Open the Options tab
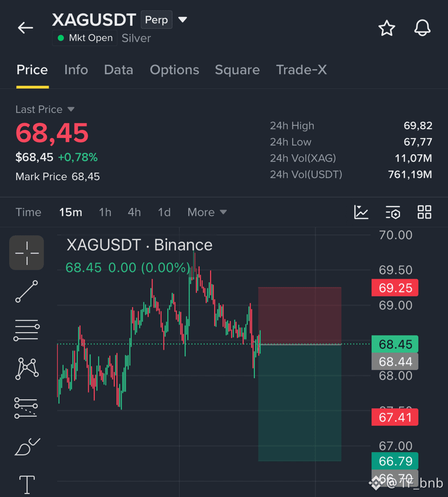The width and height of the screenshot is (448, 497). (x=174, y=70)
